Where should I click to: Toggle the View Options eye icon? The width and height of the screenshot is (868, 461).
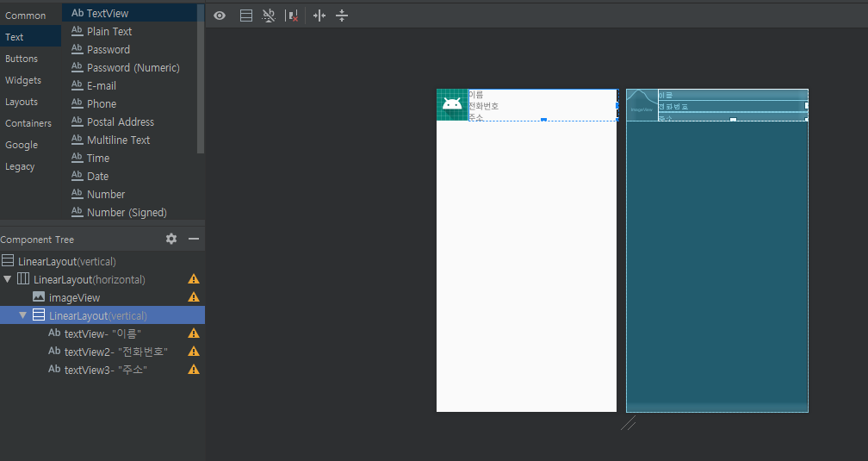click(x=220, y=16)
